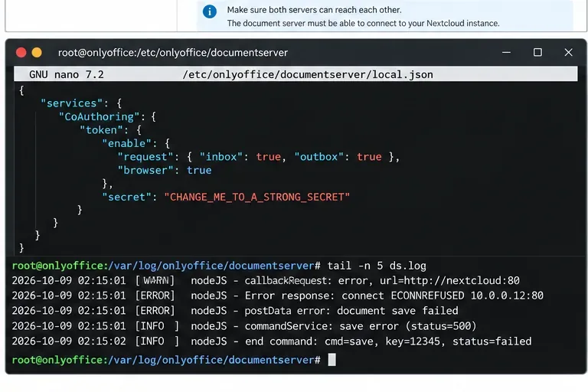
Task: Click the shell cursor at the last prompt
Action: [332, 359]
